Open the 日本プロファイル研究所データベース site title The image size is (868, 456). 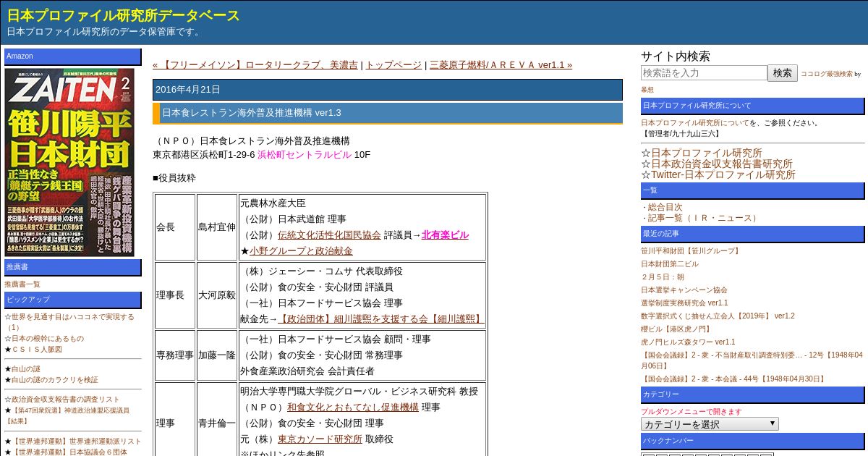coord(124,15)
